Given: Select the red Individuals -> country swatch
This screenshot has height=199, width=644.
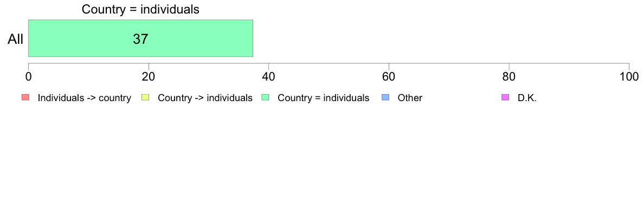Looking at the screenshot, I should coord(25,97).
